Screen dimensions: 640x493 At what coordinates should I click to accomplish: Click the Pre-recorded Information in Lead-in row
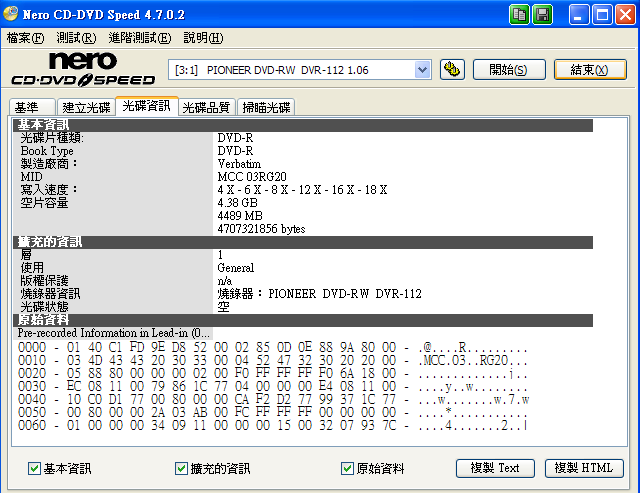tap(113, 333)
